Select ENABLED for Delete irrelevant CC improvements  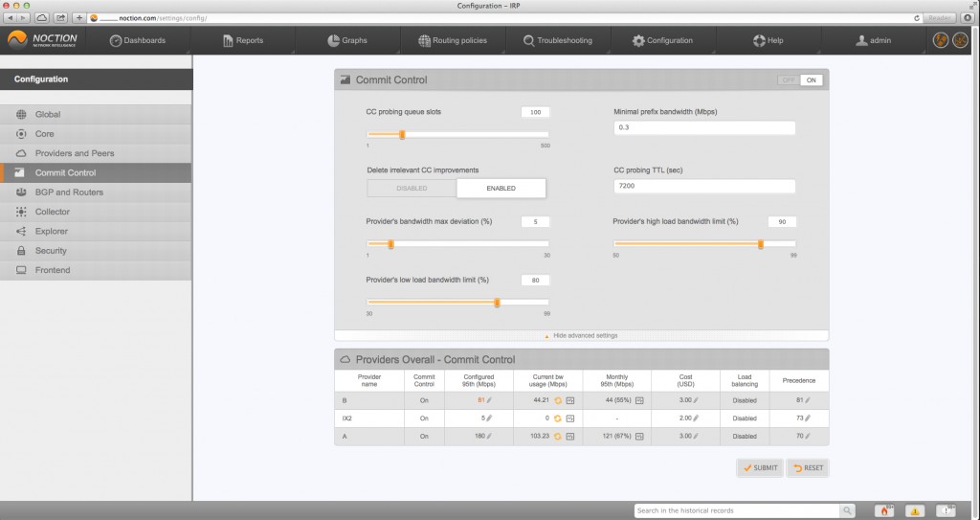point(501,189)
